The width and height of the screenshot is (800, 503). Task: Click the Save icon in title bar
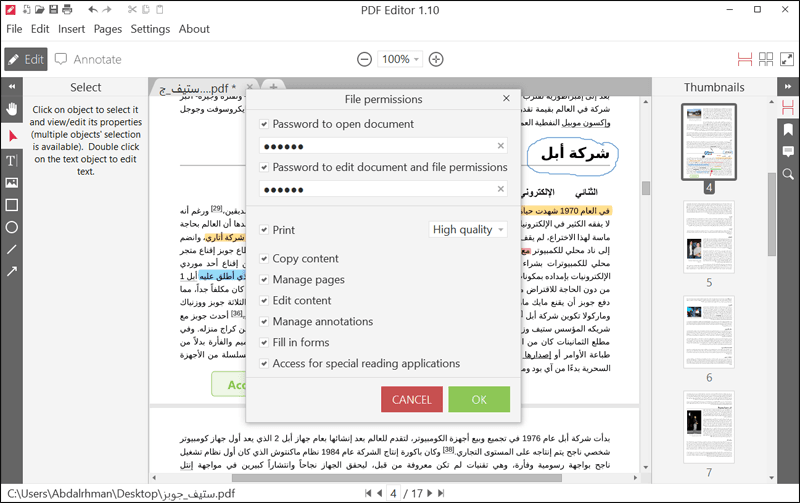click(x=53, y=9)
